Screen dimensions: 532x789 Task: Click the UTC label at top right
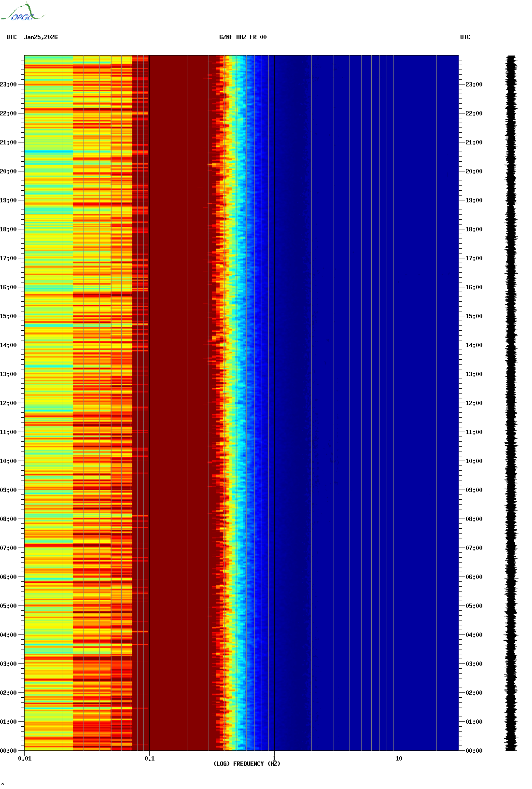[x=465, y=37]
